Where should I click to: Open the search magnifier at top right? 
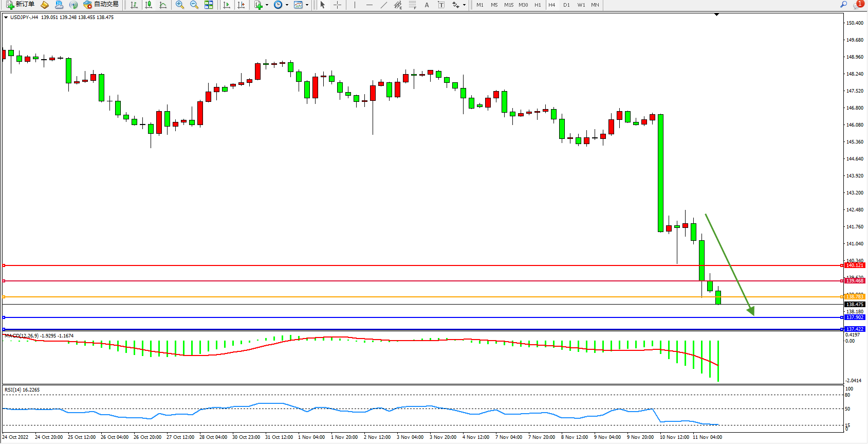coord(843,5)
